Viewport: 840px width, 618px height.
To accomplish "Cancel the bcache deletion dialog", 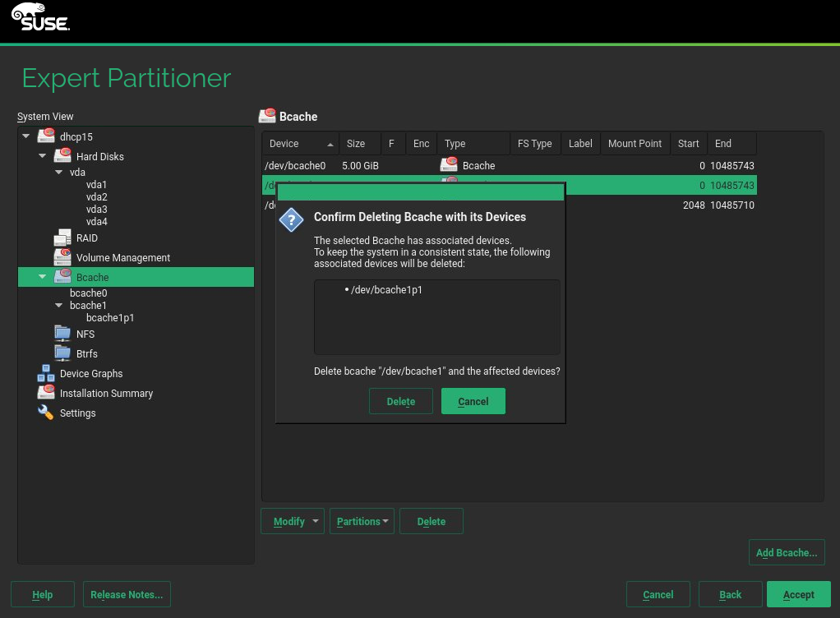I will [x=473, y=401].
